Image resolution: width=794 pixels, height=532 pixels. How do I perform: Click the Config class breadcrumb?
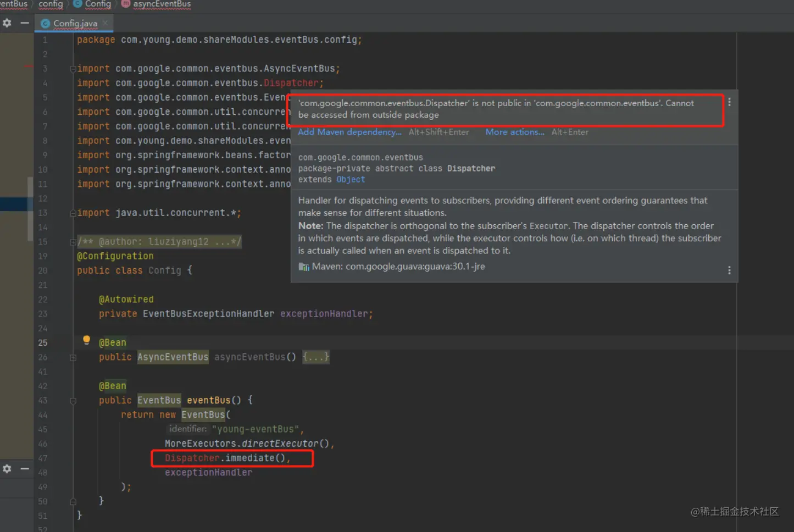click(92, 4)
